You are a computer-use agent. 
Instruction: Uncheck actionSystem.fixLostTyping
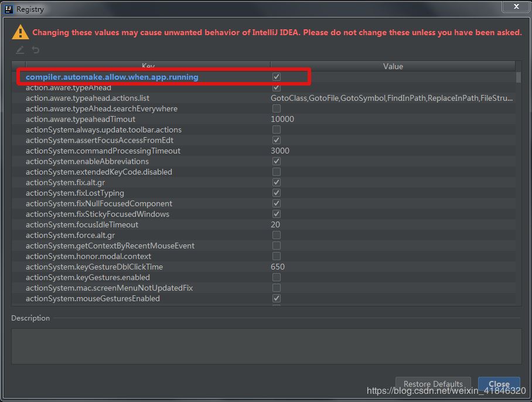coord(275,193)
